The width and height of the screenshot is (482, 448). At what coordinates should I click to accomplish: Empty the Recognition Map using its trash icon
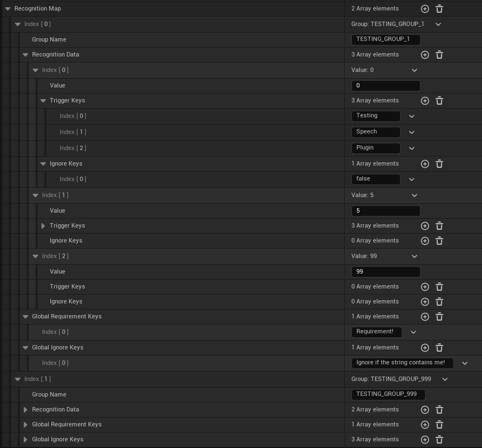[x=439, y=8]
